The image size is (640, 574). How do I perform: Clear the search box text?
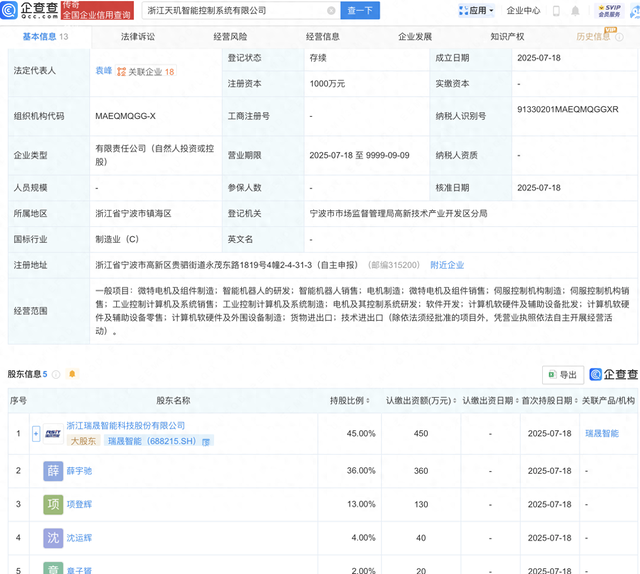(x=331, y=11)
